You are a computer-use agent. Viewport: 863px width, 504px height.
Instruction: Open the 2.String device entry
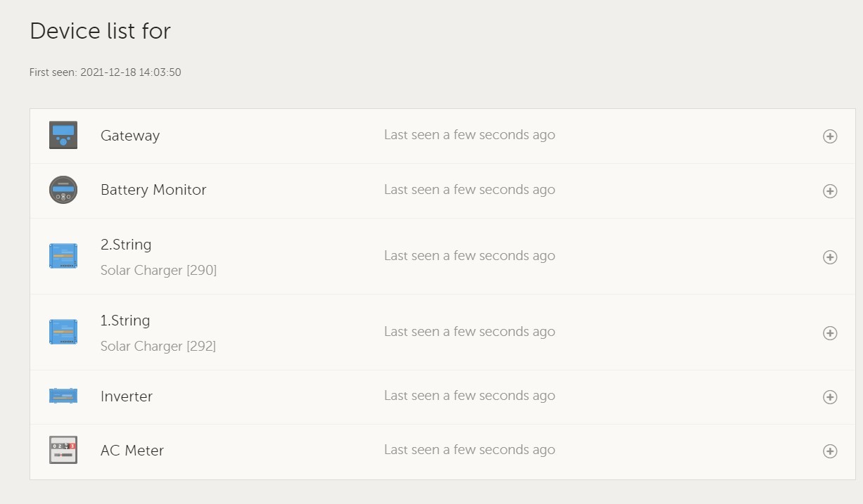126,245
